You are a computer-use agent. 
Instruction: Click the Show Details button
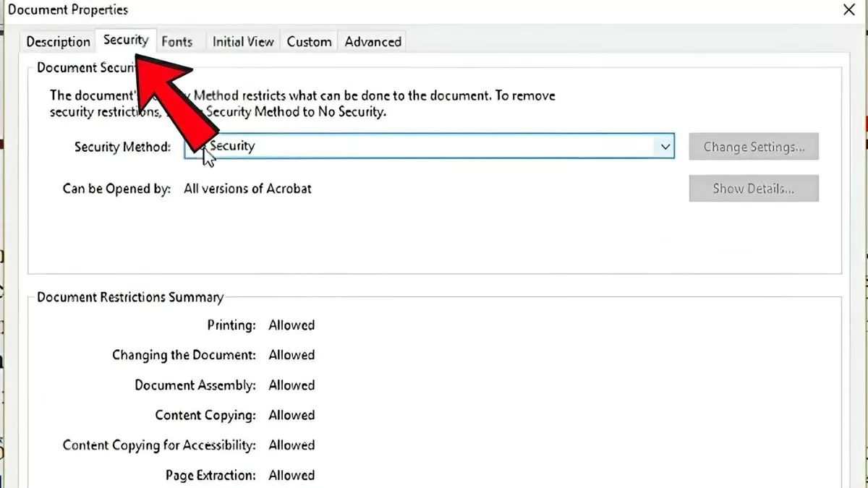(754, 188)
